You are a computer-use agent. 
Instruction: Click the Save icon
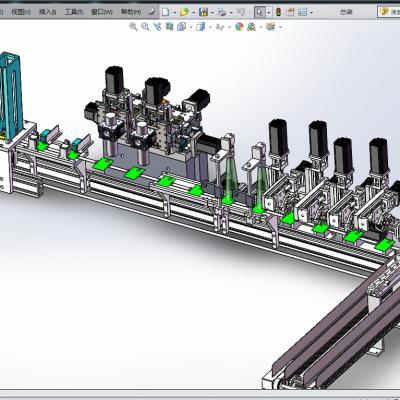tap(203, 12)
